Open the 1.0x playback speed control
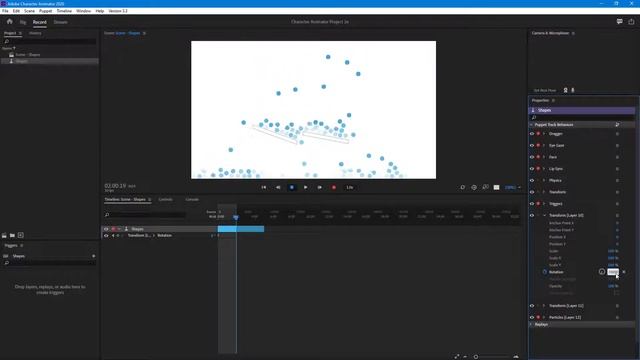This screenshot has height=360, width=640. (x=350, y=187)
